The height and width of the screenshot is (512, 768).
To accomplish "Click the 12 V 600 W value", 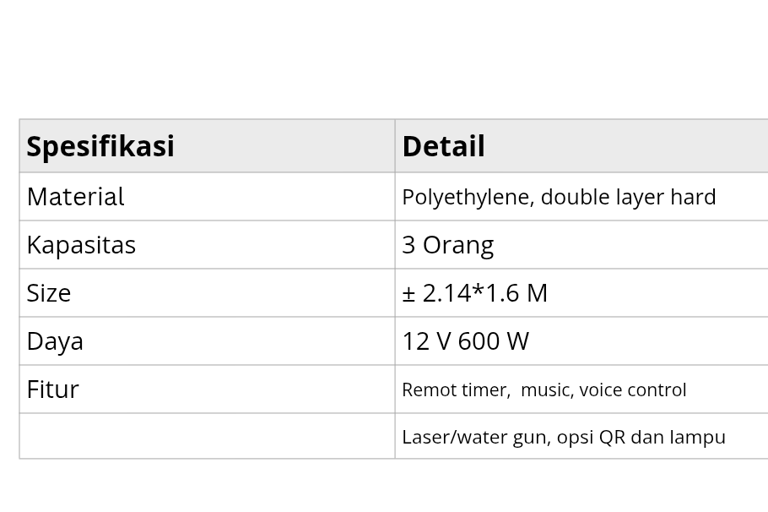I will coord(465,341).
